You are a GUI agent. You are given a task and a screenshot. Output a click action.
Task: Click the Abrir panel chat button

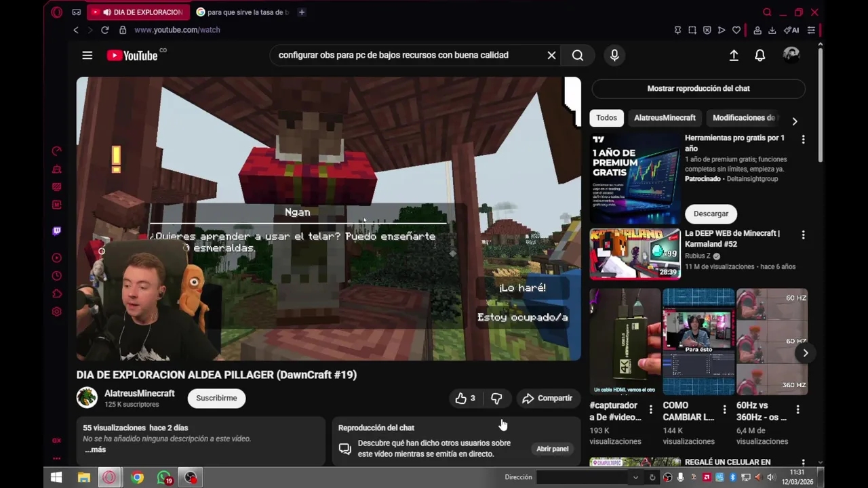pos(552,449)
